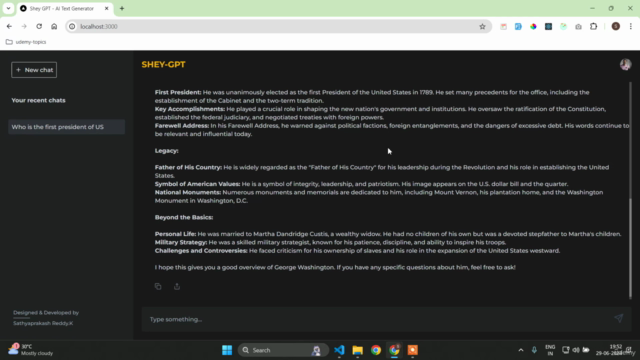Go forward with the browser forward arrow
The image size is (640, 360).
(x=24, y=27)
